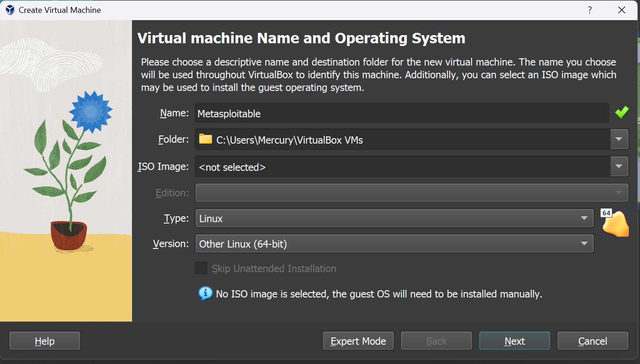
Task: Expand the Folder path dropdown arrow
Action: [619, 139]
